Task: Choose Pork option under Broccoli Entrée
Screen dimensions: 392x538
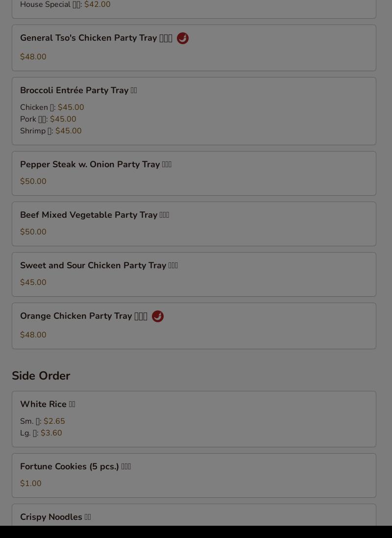Action: (x=48, y=119)
